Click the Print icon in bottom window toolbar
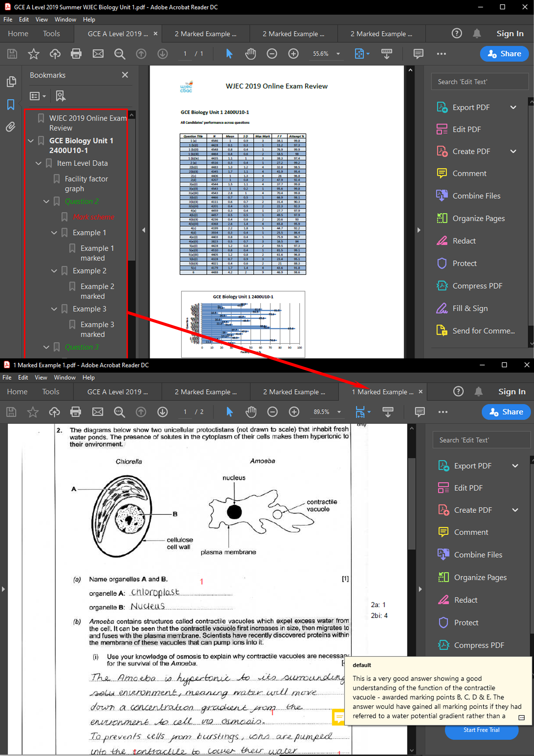 coord(75,412)
